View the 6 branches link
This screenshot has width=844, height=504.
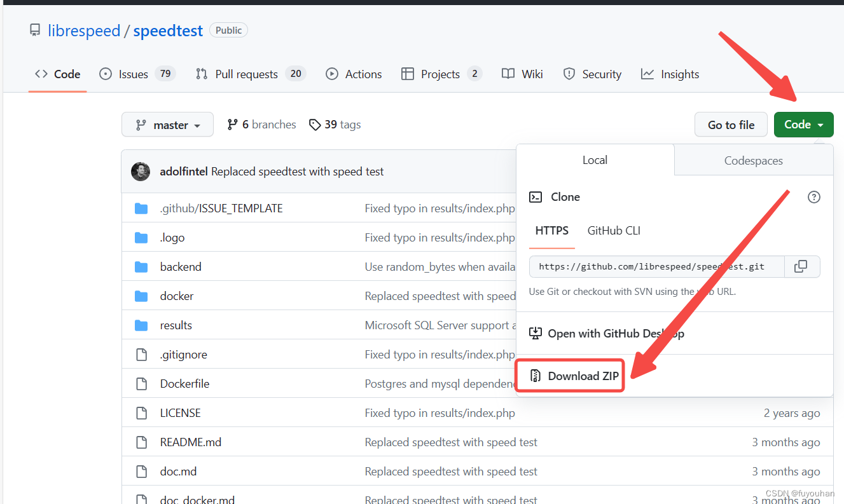pyautogui.click(x=261, y=125)
